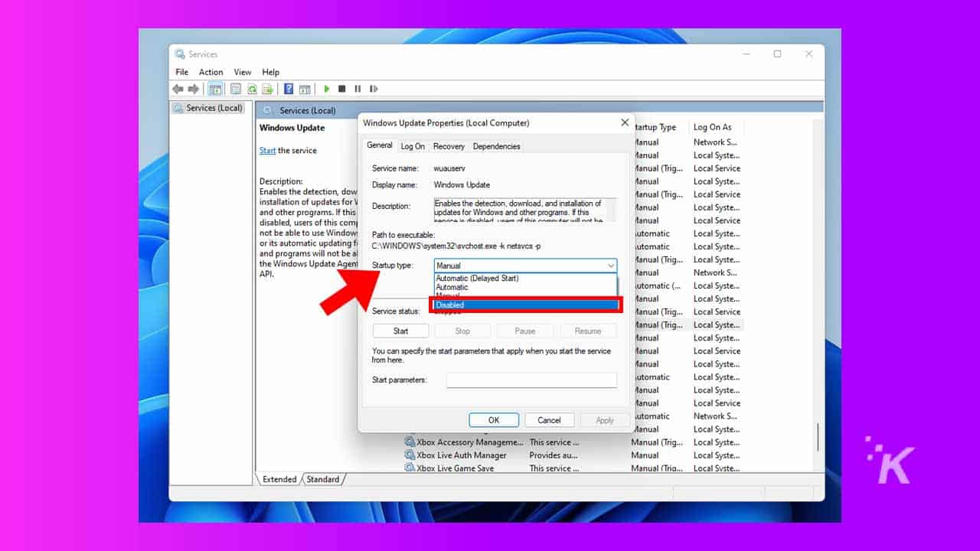
Task: Click the 'wuauserv' service name text
Action: pos(449,168)
